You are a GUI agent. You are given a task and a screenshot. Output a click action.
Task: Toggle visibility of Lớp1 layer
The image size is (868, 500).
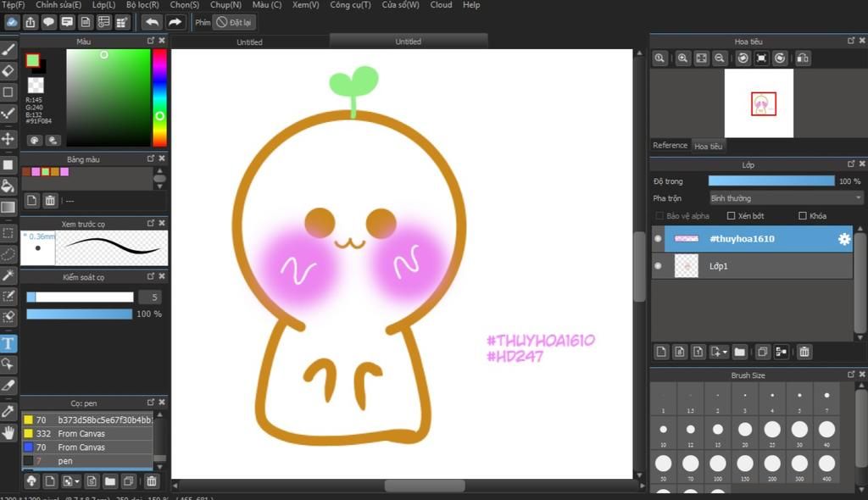pyautogui.click(x=658, y=266)
